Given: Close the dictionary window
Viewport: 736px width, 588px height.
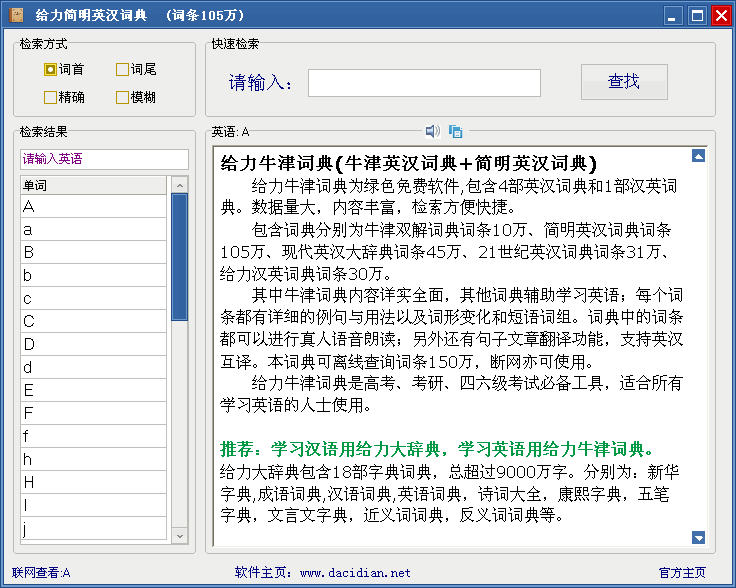Looking at the screenshot, I should pyautogui.click(x=721, y=15).
